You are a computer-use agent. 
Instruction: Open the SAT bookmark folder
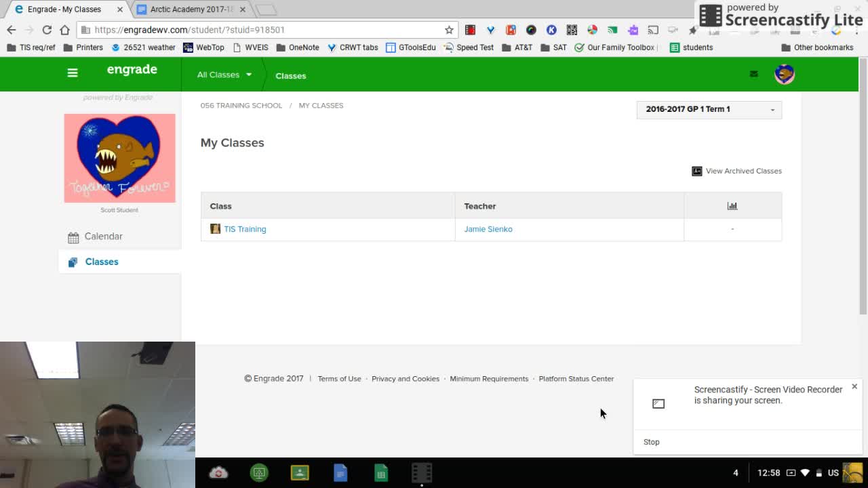click(553, 47)
